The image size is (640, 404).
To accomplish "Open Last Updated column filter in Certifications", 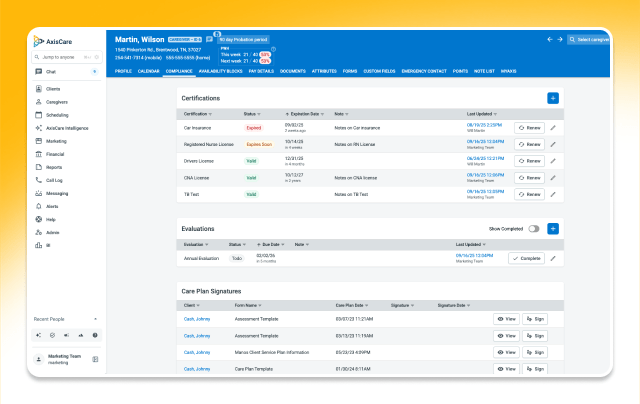I will coord(497,114).
